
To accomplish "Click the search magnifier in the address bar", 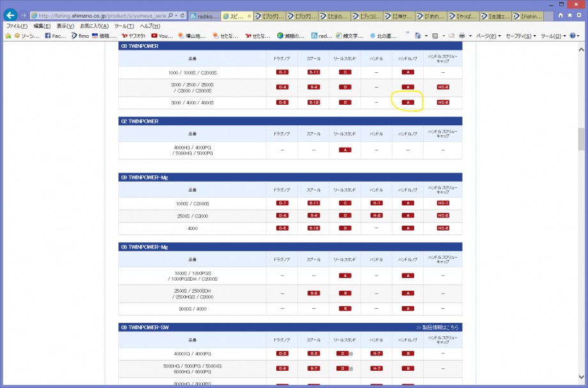I will [171, 16].
